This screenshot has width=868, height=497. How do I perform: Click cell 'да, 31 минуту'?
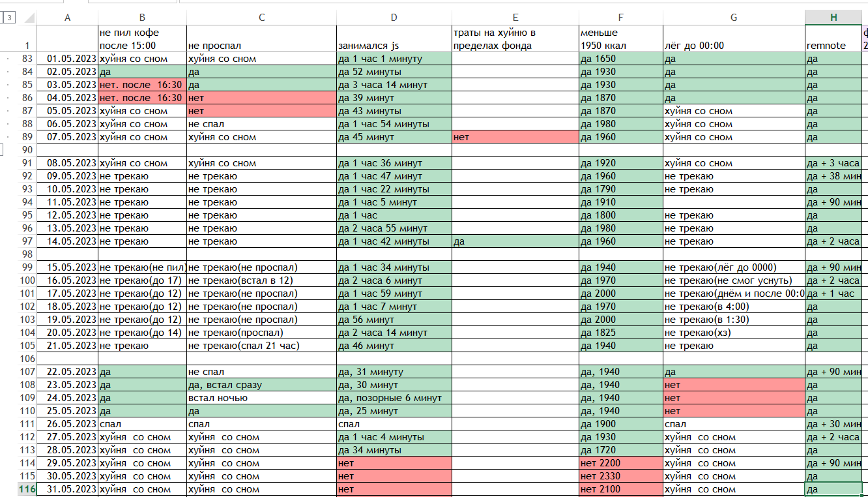pyautogui.click(x=394, y=372)
